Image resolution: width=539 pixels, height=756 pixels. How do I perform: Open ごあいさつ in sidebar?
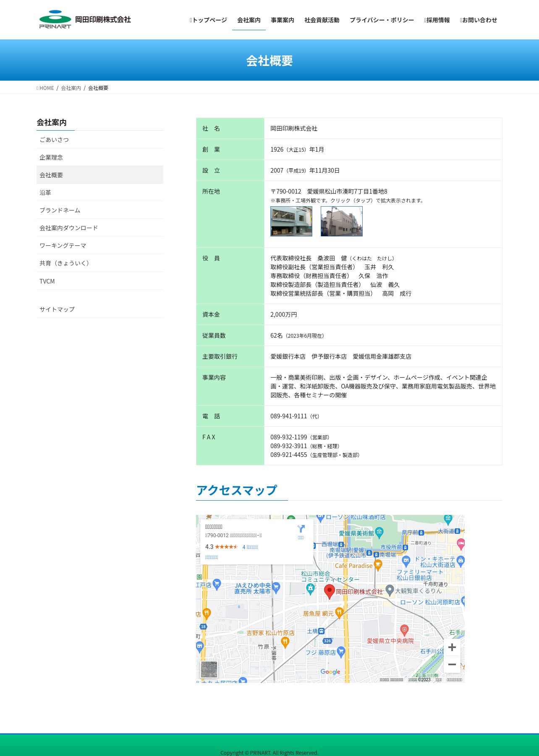pos(100,139)
